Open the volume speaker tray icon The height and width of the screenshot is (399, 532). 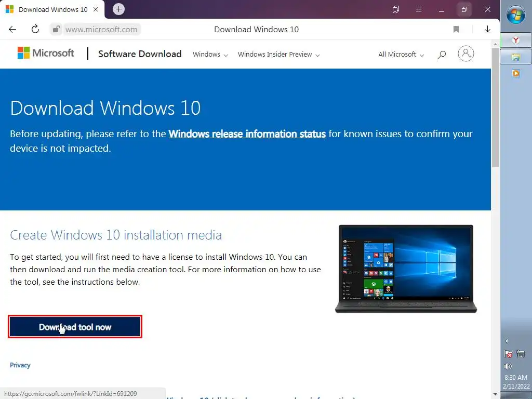tap(508, 366)
